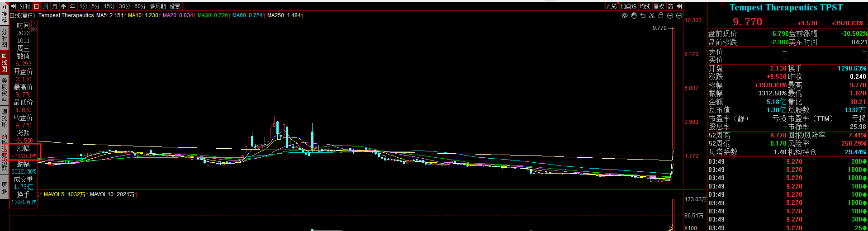Open 推荐 sidebar tab
Screen dimensions: 868x231
[x=5, y=17]
